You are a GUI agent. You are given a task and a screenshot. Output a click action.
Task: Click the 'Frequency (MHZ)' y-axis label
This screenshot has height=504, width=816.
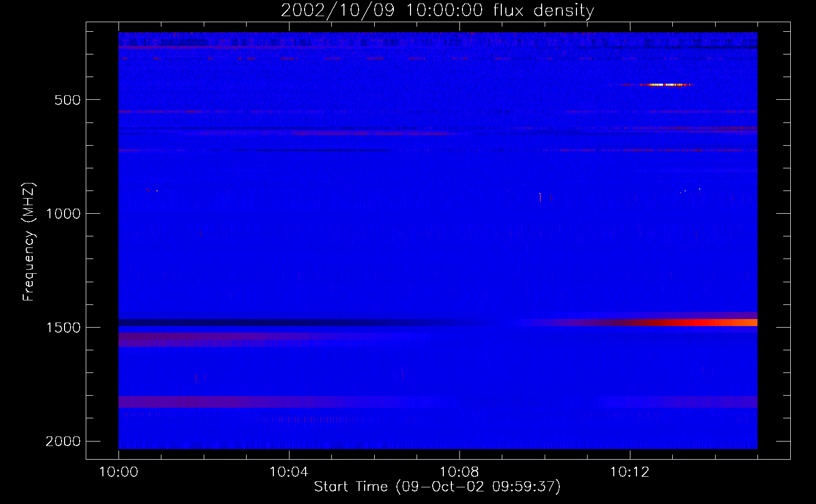point(29,242)
